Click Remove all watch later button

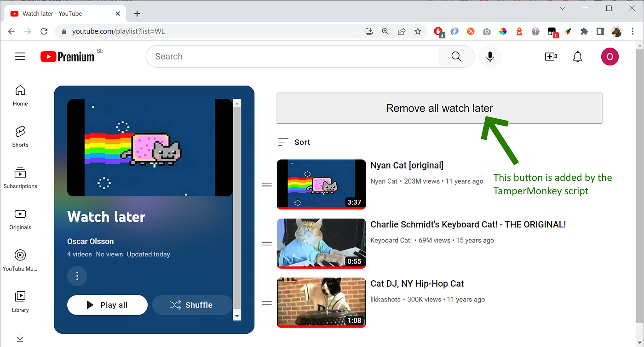pos(439,108)
